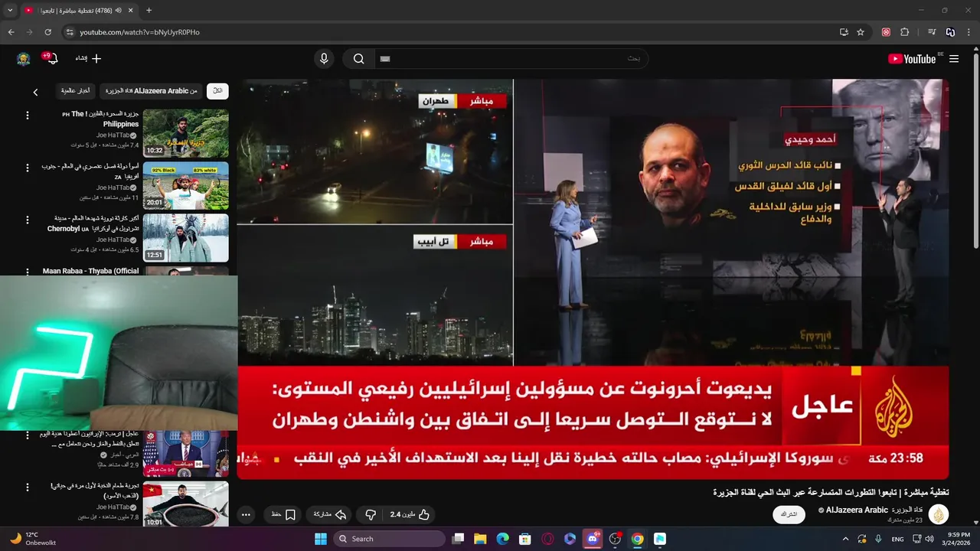Click the browser address bar URL
The height and width of the screenshot is (551, 980).
pos(139,32)
